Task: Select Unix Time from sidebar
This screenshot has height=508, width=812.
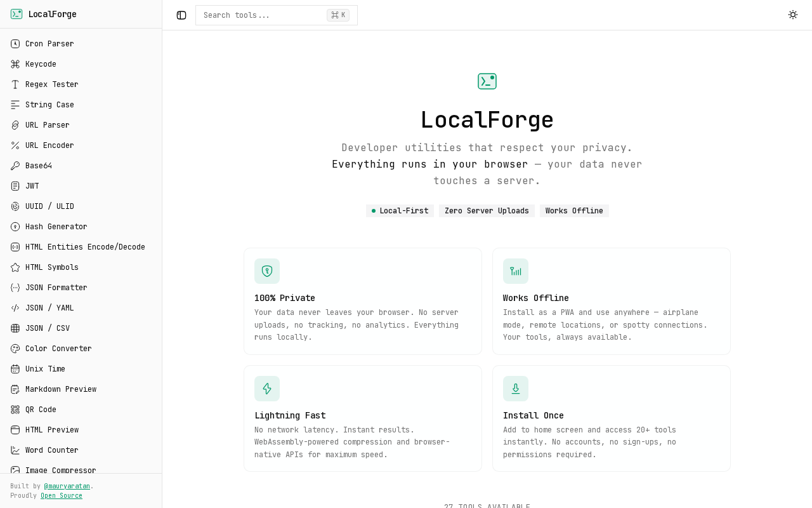Action: (45, 369)
